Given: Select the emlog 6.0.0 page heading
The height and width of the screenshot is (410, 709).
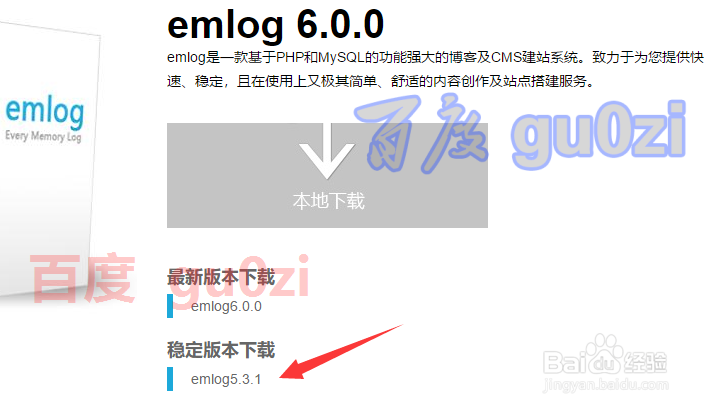Looking at the screenshot, I should [x=276, y=25].
